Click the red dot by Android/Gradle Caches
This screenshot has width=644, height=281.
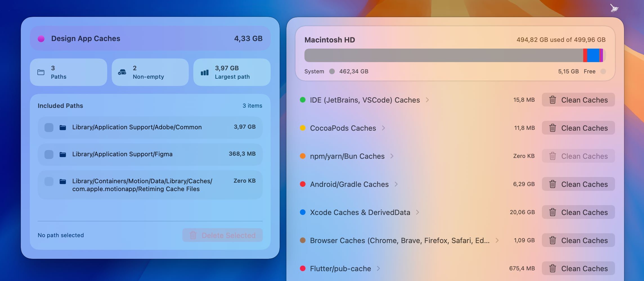tap(303, 184)
